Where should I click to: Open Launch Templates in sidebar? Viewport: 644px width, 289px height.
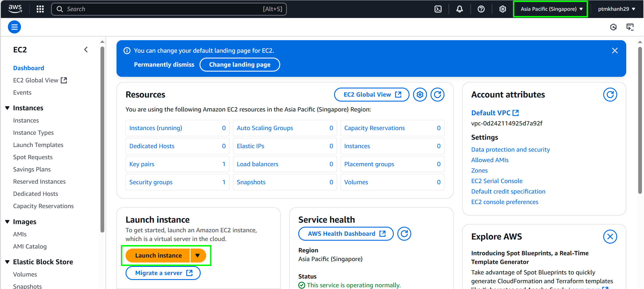38,145
